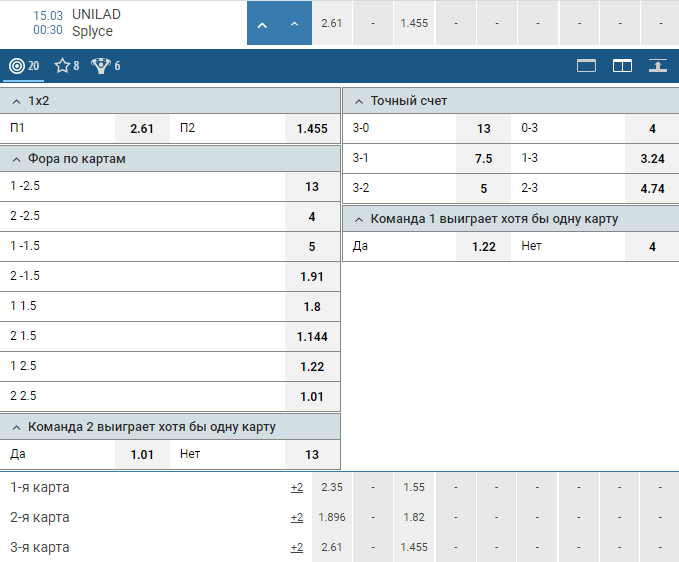Bet handicap 1 1.5 at 1.8
The width and height of the screenshot is (679, 562).
coord(312,307)
